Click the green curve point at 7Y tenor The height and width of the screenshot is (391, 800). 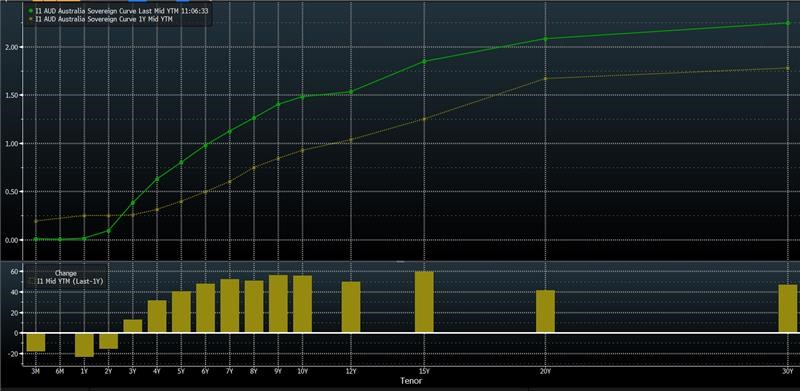[x=230, y=132]
